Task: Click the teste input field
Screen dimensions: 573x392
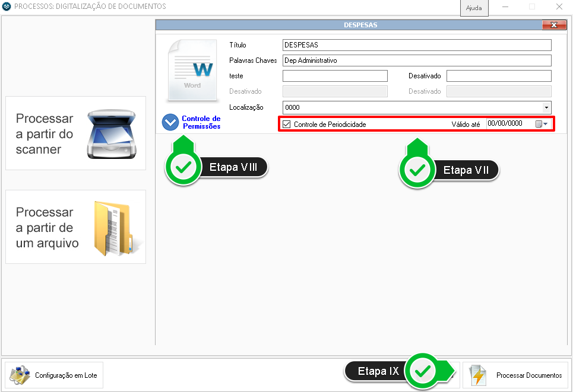Action: tap(335, 76)
